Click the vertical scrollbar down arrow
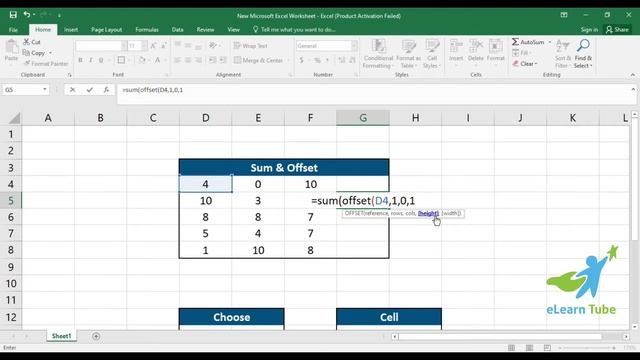The height and width of the screenshot is (360, 640). 634,327
